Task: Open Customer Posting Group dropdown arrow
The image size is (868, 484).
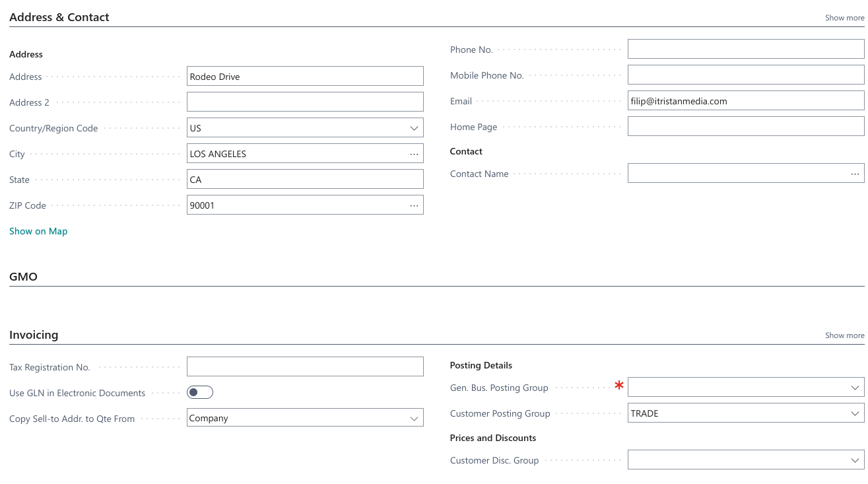Action: pyautogui.click(x=855, y=413)
